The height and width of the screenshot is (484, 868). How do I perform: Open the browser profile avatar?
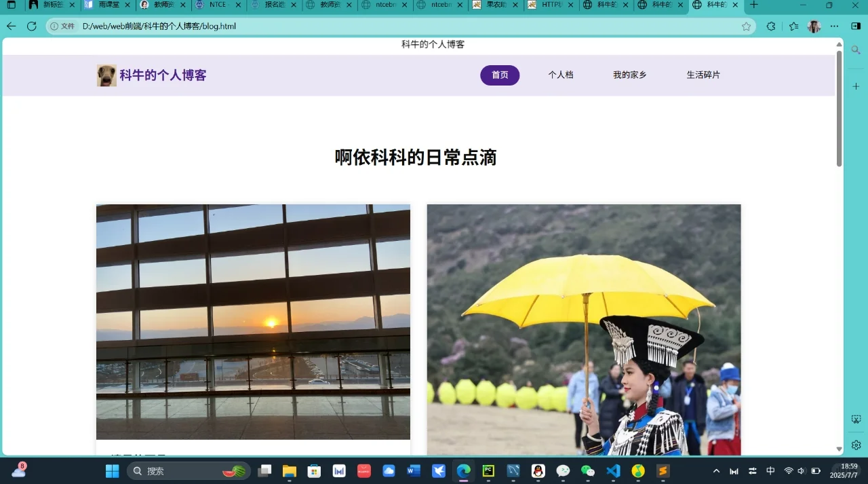(x=814, y=26)
